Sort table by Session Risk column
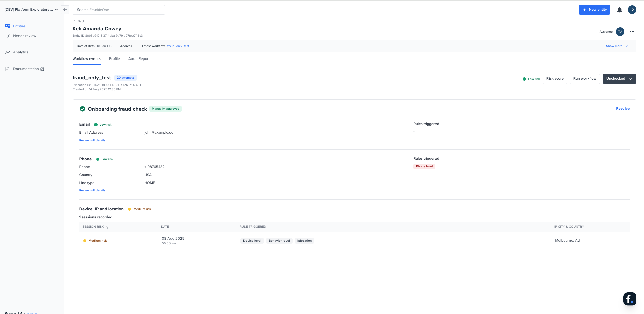Image resolution: width=644 pixels, height=314 pixels. coord(107,227)
